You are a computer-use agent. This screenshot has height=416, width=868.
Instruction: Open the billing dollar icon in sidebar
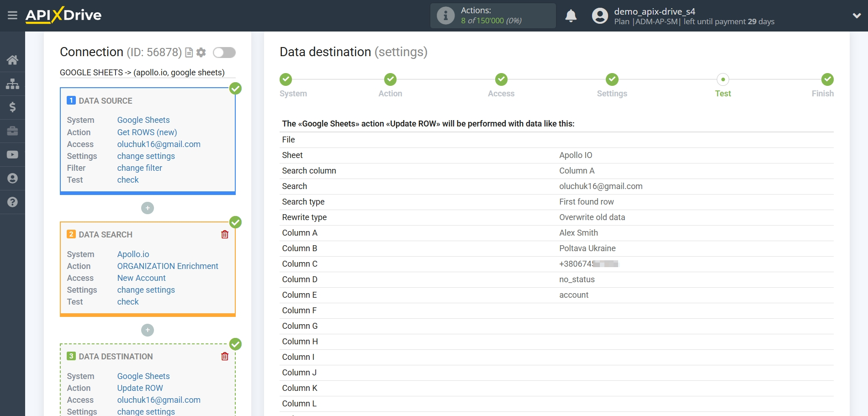12,107
